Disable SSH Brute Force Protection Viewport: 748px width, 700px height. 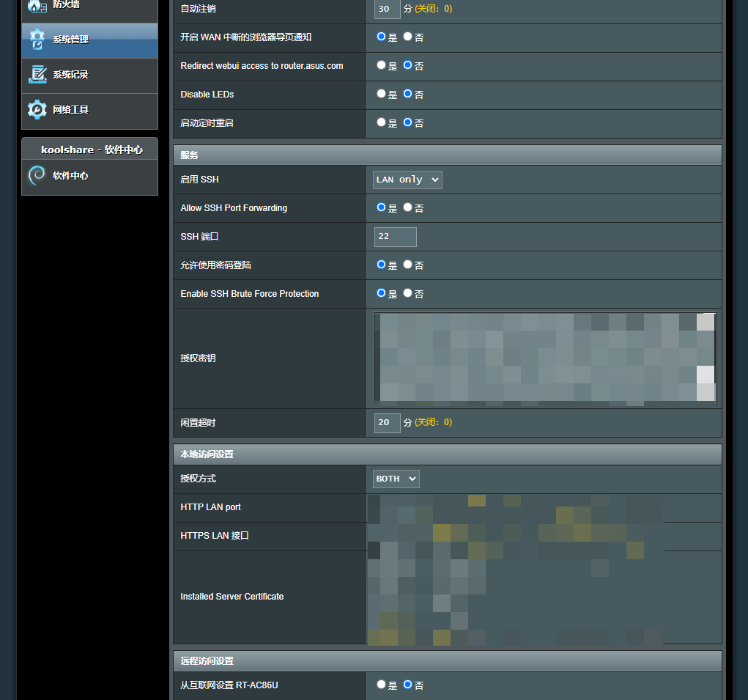(x=408, y=293)
